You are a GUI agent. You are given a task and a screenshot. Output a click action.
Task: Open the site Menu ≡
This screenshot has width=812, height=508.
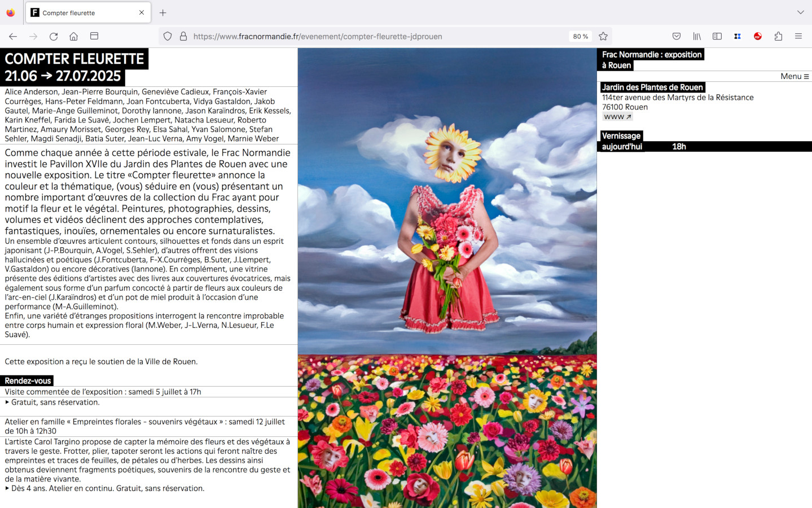coord(795,76)
